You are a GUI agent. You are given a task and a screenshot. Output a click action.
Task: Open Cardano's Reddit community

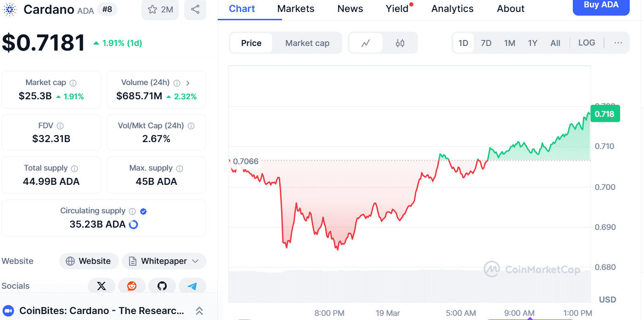(x=132, y=286)
